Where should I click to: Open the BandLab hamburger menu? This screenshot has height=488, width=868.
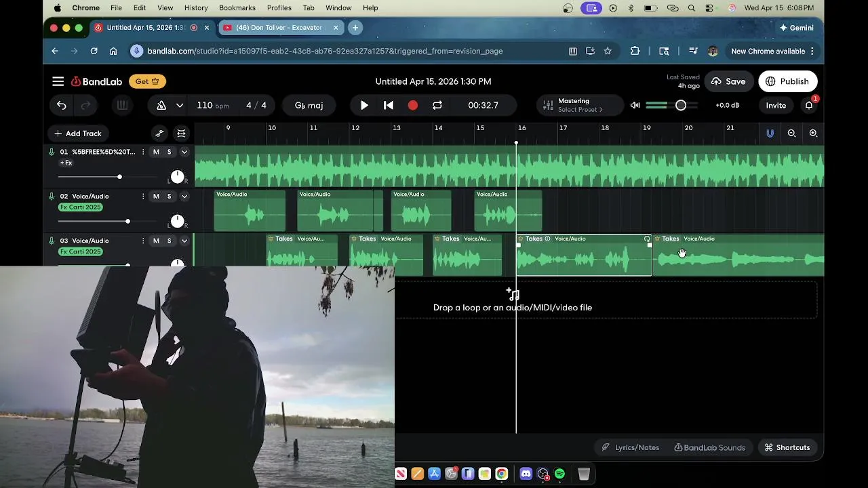coord(58,81)
